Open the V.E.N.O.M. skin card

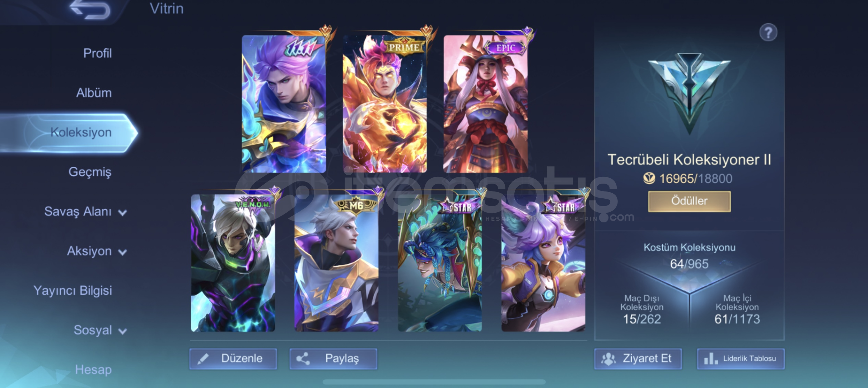point(233,263)
